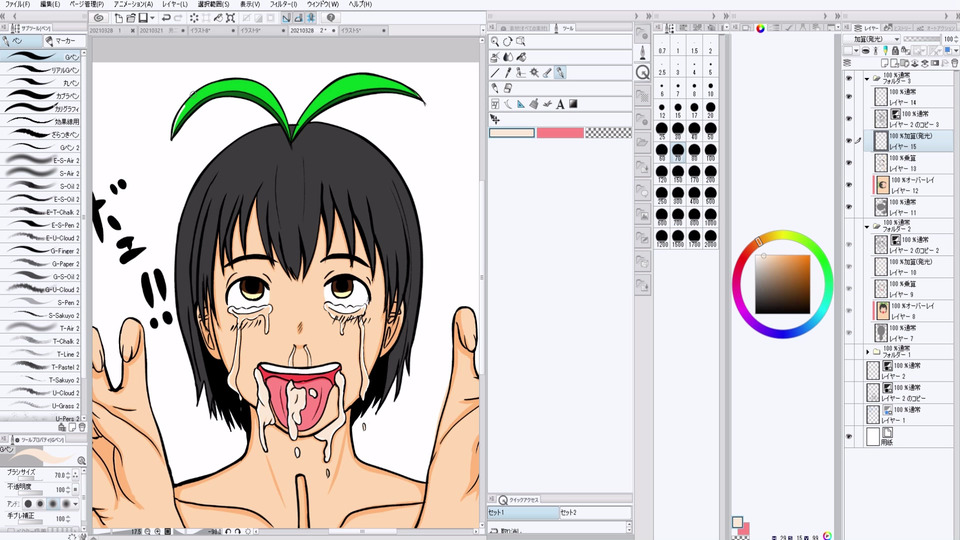Select the Zoom magnifier tool
This screenshot has height=540, width=960.
pyautogui.click(x=495, y=42)
